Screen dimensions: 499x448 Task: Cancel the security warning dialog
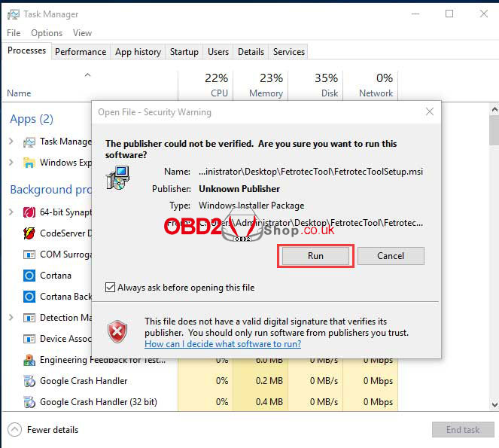click(391, 256)
